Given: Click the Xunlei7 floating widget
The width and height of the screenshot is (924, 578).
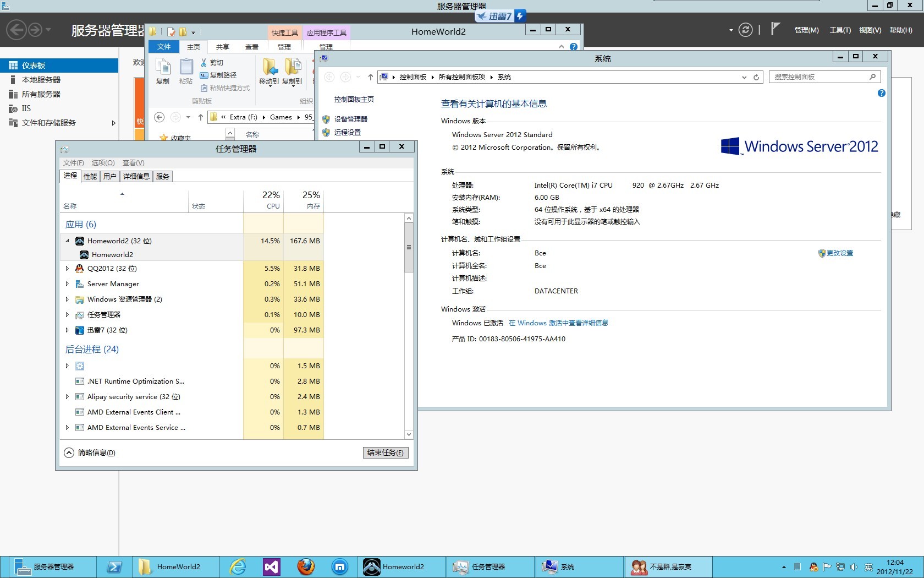Looking at the screenshot, I should tap(500, 16).
